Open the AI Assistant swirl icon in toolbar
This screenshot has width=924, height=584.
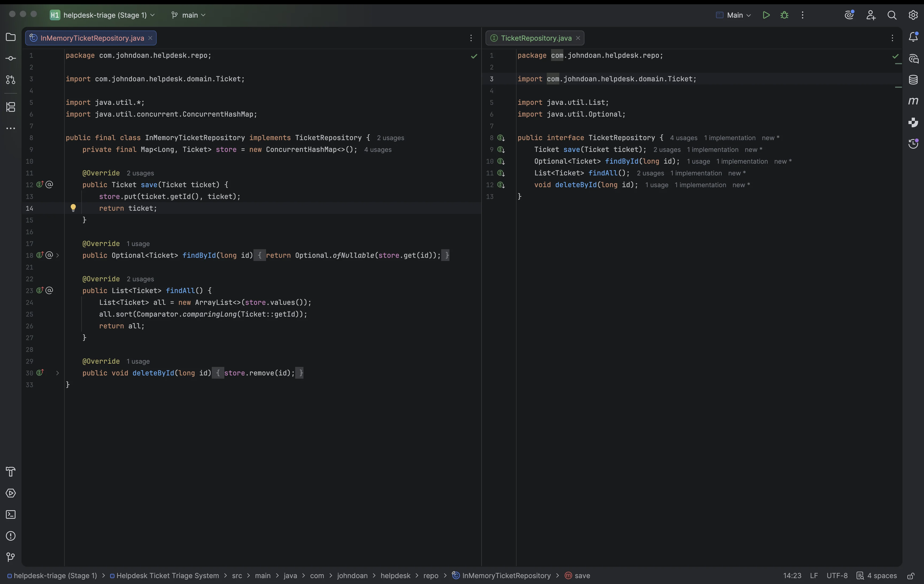point(849,15)
